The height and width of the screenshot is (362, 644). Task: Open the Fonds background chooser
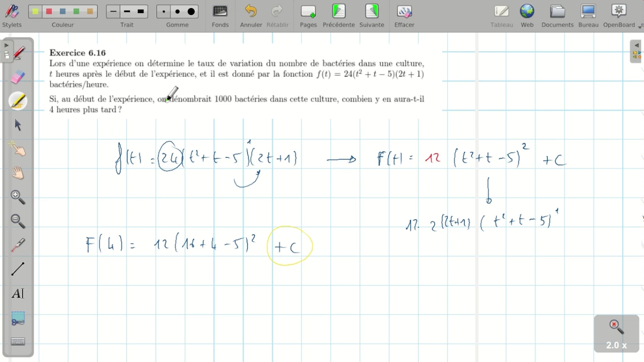220,16
